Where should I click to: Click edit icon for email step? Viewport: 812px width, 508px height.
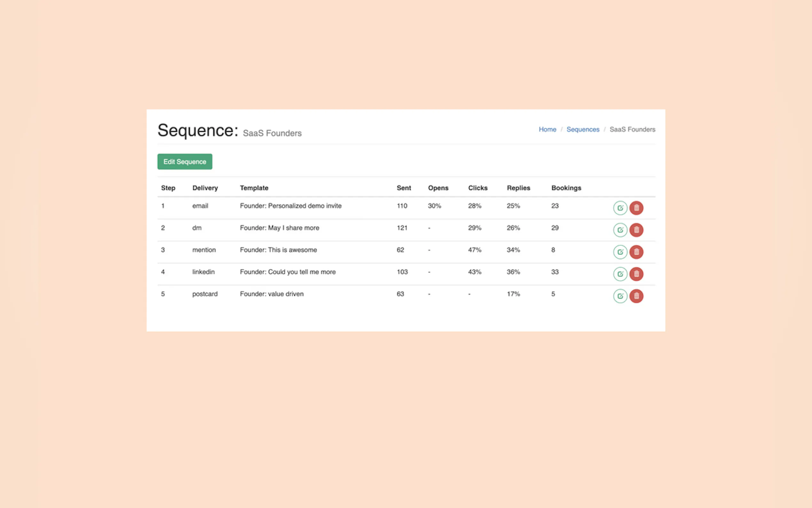tap(620, 208)
